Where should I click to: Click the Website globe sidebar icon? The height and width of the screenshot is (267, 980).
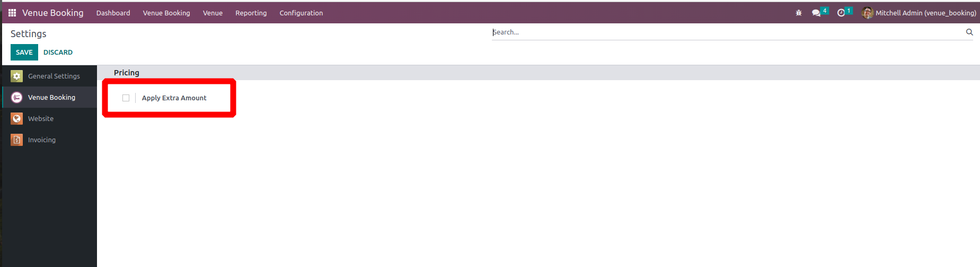coord(17,119)
